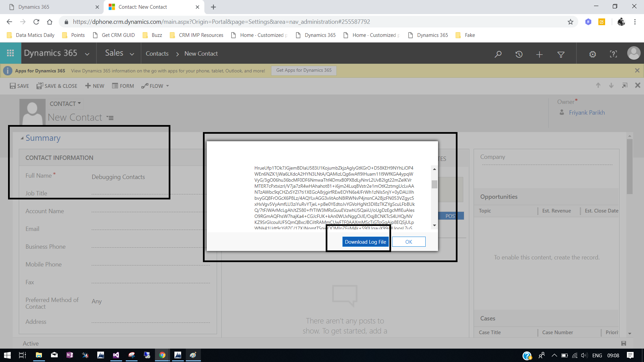Click the quick create plus icon
Screen dimensions: 644x362
tap(539, 54)
